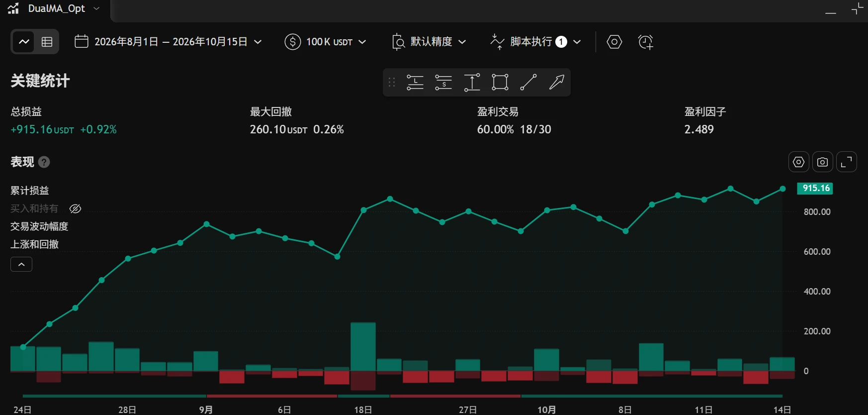Viewport: 868px width, 415px height.
Task: Expand the performance chart to fullscreen
Action: (x=847, y=162)
